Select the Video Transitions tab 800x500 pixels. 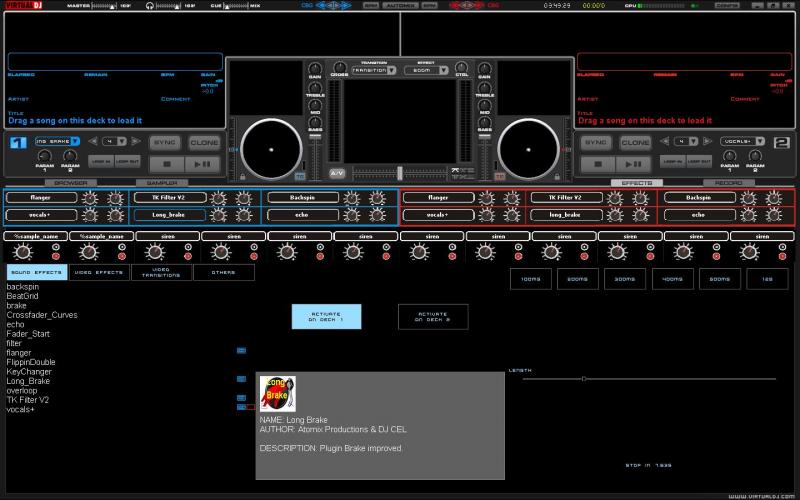161,272
